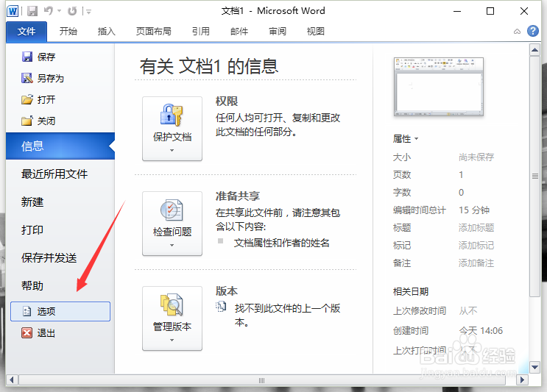This screenshot has width=547, height=392.
Task: Click the 版本 heading text
Action: pyautogui.click(x=227, y=291)
